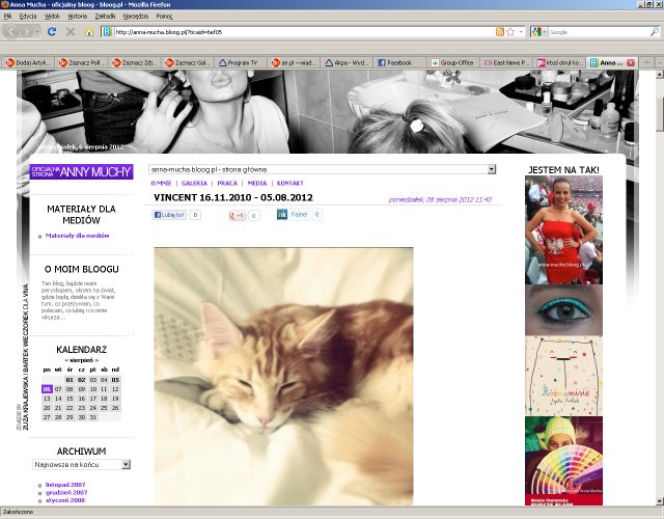Open the grudzień 2007 archive link
The image size is (664, 519).
(66, 493)
